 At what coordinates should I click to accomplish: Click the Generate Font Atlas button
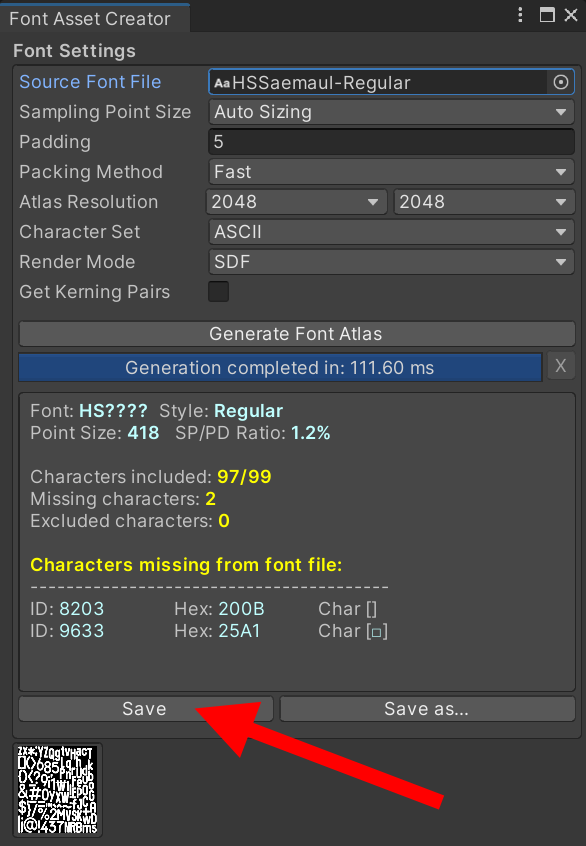pos(297,334)
